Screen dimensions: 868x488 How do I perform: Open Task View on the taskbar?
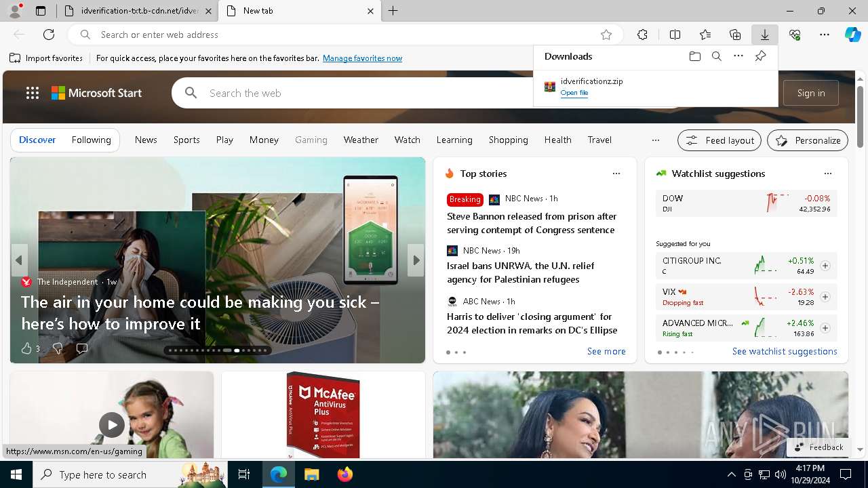tap(245, 474)
